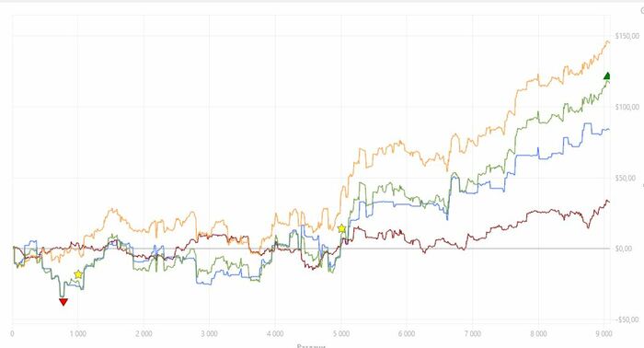644x348 pixels.
Task: Click the $100,00 y-axis label
Action: click(627, 107)
